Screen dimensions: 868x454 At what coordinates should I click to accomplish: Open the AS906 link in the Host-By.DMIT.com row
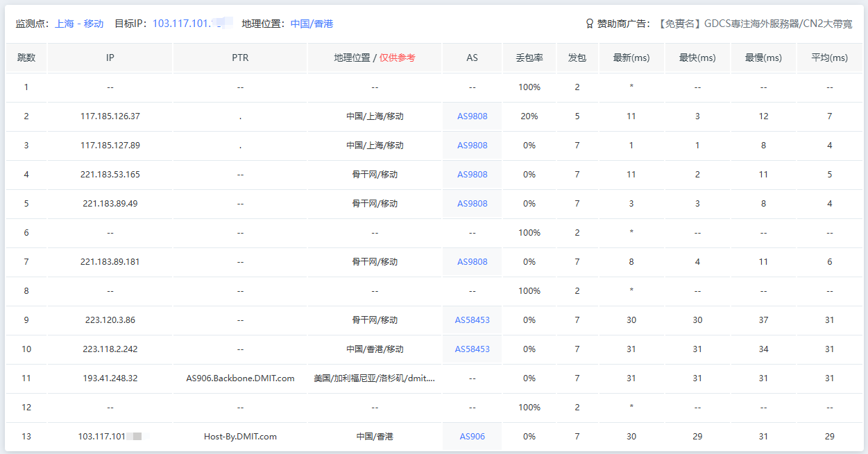(x=473, y=437)
